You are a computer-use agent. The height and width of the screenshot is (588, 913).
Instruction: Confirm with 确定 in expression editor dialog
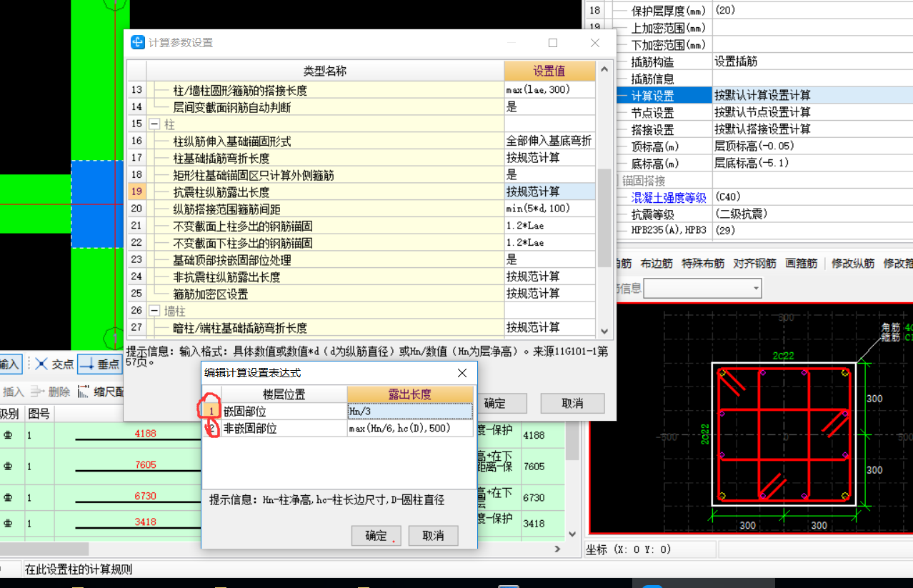click(376, 535)
